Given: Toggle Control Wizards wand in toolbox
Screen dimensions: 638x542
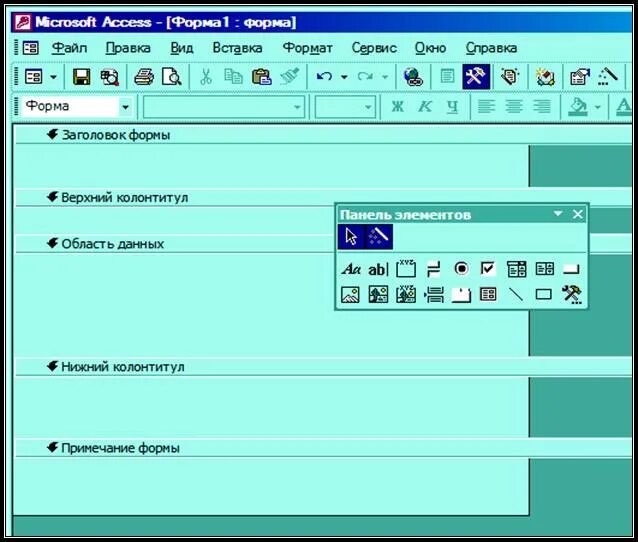Looking at the screenshot, I should pos(379,237).
